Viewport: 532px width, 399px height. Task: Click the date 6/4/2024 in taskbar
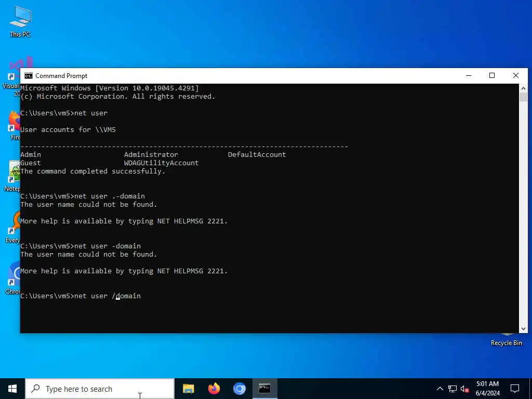coord(487,393)
